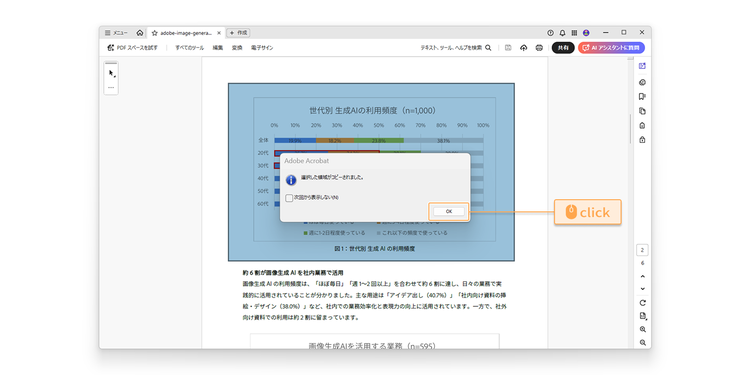Rotate the page with rotate icon
Viewport: 750px width, 375px height.
coord(642,303)
